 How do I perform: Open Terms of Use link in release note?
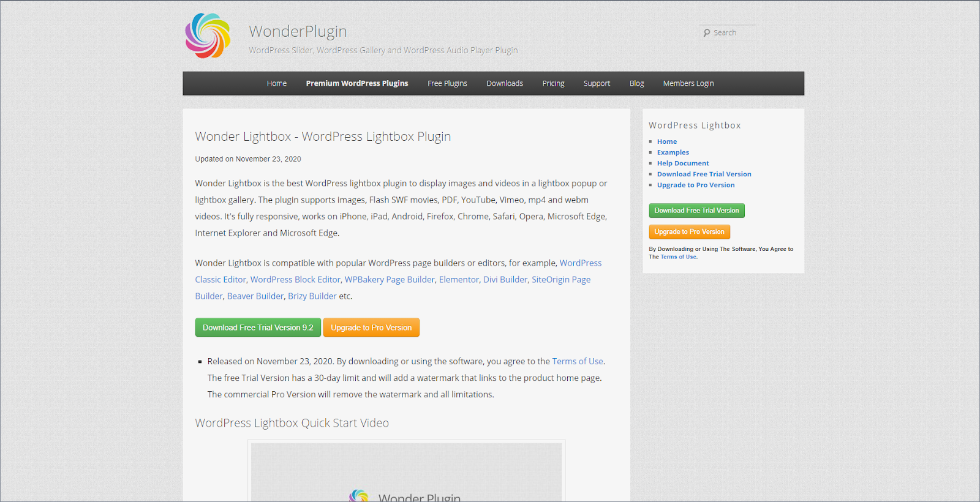pyautogui.click(x=578, y=361)
